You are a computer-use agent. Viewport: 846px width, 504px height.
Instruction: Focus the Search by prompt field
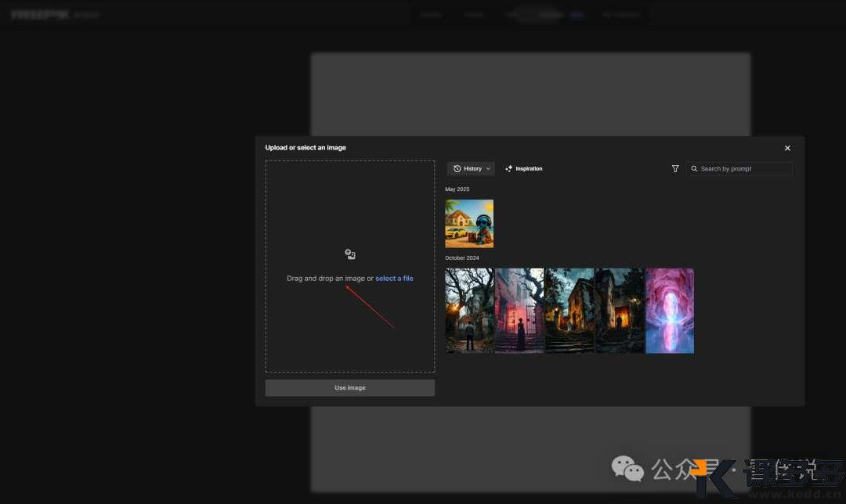(744, 169)
